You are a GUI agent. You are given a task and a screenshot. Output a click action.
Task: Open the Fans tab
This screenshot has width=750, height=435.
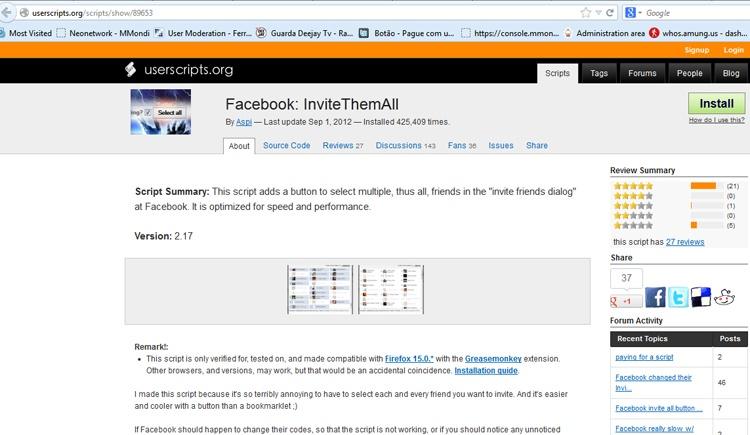[462, 145]
